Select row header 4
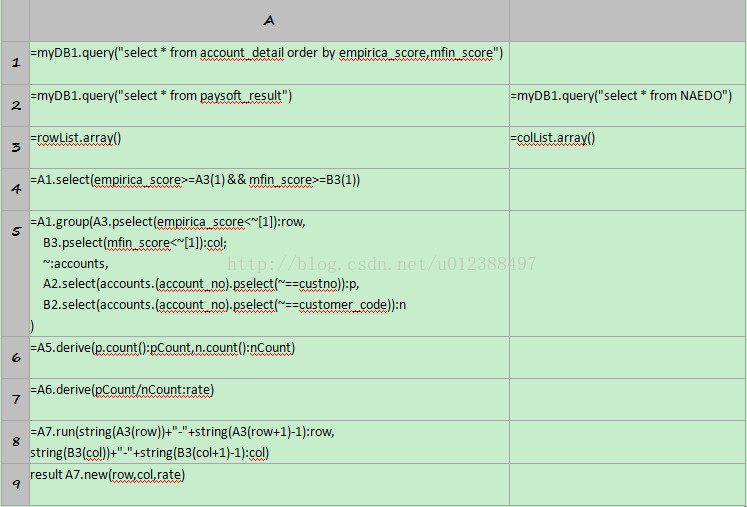 click(15, 189)
